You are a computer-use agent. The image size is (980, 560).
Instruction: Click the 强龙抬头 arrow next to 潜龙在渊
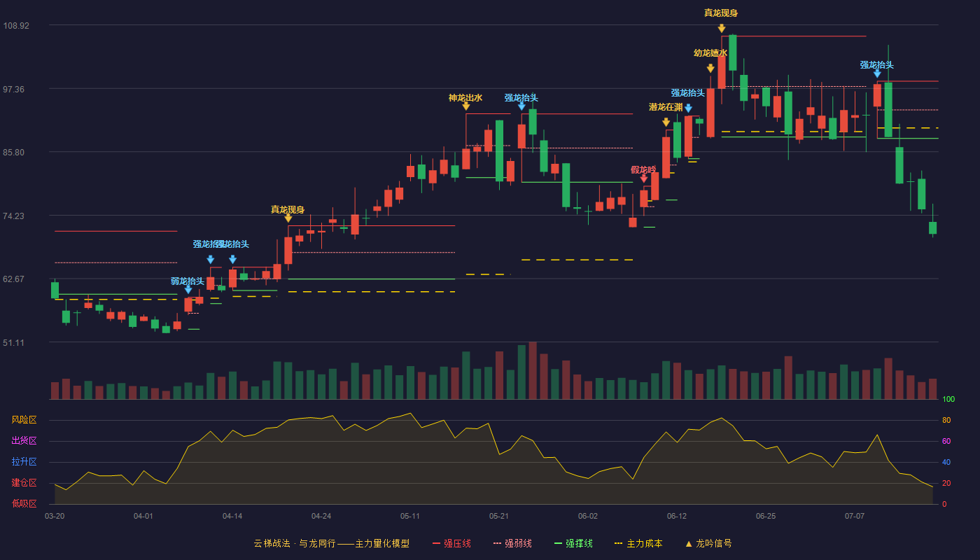688,108
